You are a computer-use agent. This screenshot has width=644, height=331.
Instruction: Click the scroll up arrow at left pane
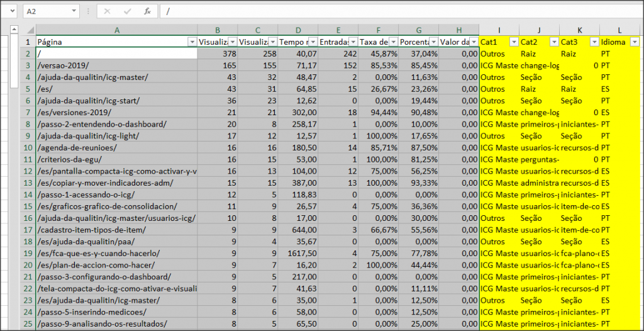pos(14,29)
